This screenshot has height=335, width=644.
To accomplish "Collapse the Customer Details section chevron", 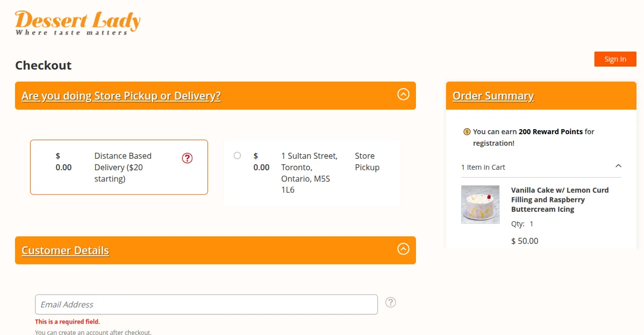I will click(x=403, y=249).
